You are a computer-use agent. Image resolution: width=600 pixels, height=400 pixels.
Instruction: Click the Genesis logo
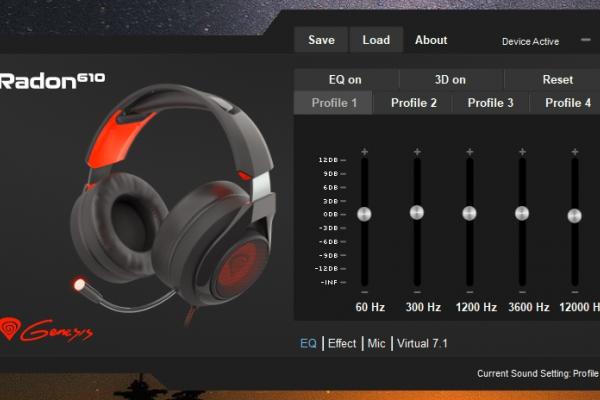click(x=47, y=330)
